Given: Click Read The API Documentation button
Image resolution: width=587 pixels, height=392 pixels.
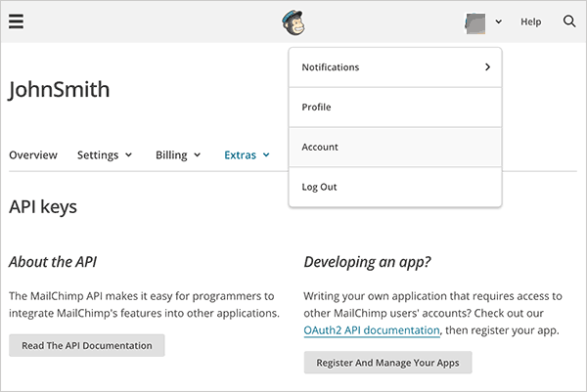Looking at the screenshot, I should coord(87,346).
